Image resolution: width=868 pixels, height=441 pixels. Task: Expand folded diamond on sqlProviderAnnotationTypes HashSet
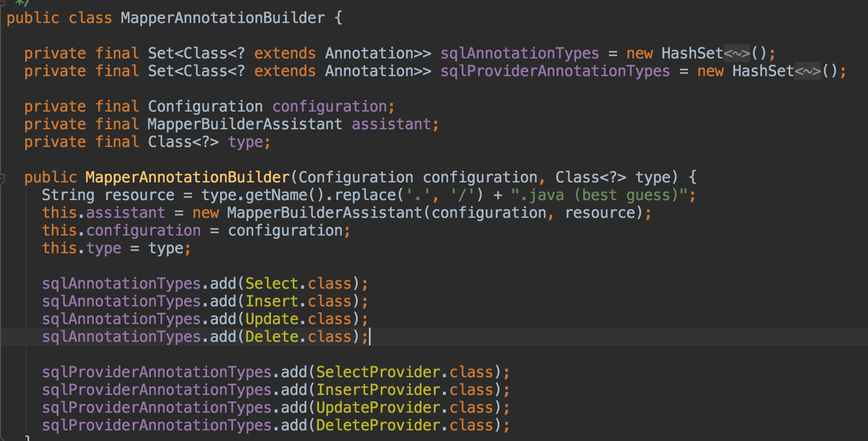click(x=808, y=71)
